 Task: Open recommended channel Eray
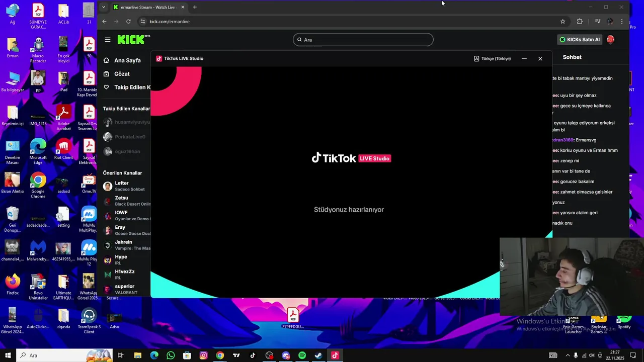click(126, 230)
